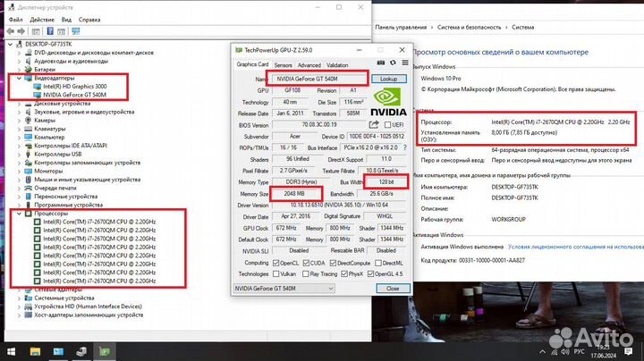Click the Intel(R) HD Graphics 3000 adapter icon
This screenshot has height=361, width=644.
(37, 86)
